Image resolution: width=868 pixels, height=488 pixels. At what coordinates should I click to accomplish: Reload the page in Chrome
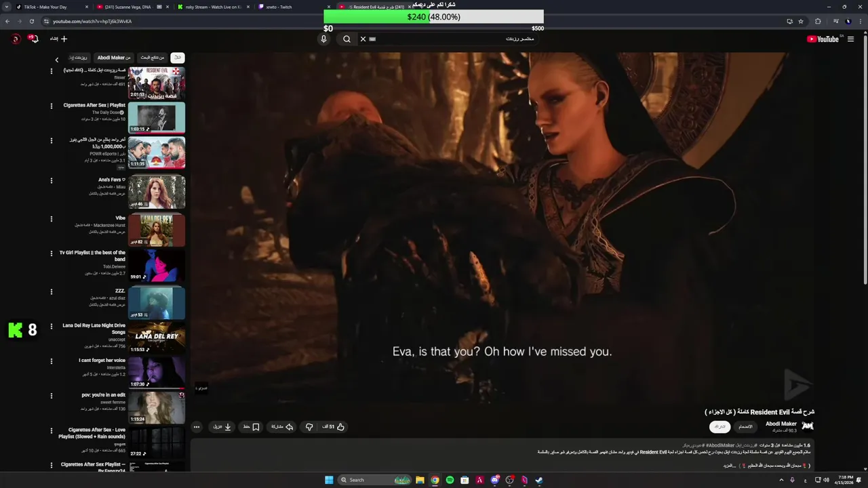click(x=31, y=21)
